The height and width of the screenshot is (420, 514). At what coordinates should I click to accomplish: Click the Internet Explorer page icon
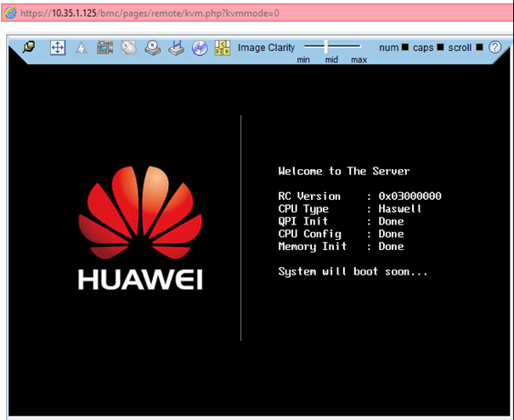[10, 13]
